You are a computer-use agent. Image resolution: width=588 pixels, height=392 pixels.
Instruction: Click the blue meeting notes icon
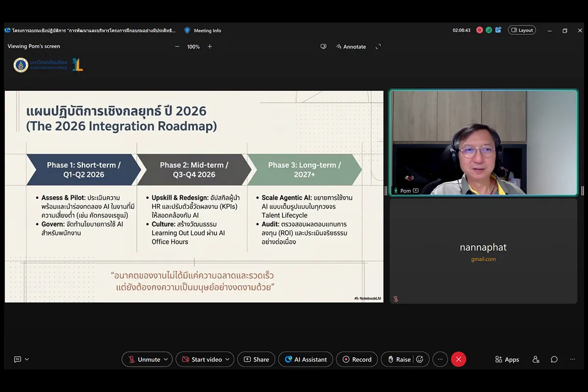[498, 30]
